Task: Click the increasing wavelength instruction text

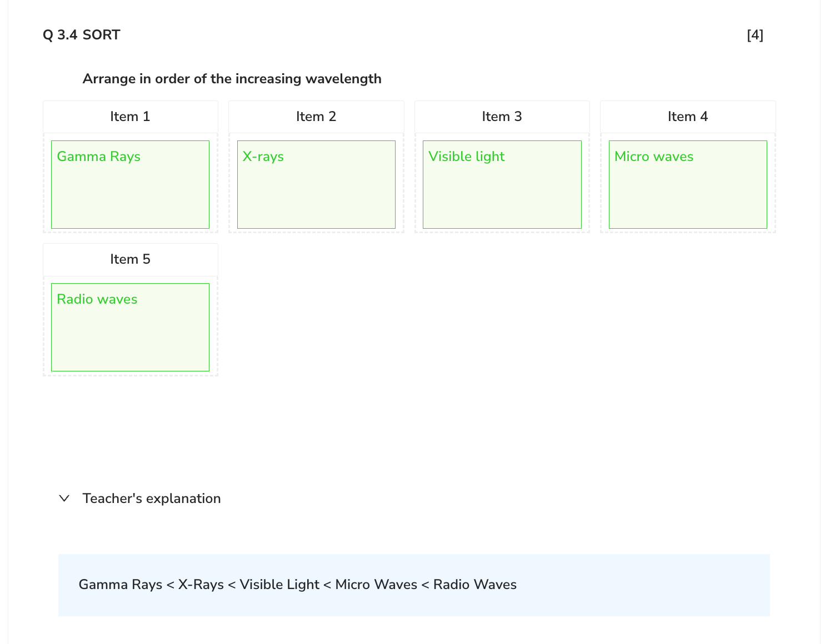Action: pos(232,79)
